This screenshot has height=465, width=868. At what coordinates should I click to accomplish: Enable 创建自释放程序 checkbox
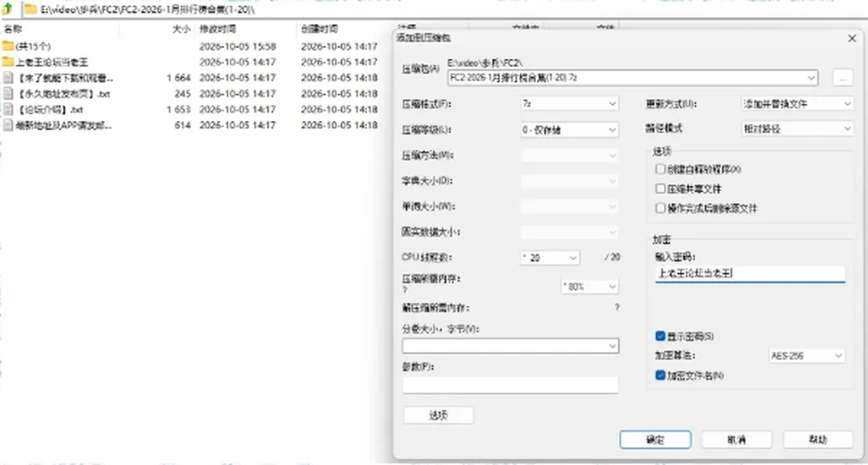(x=660, y=169)
